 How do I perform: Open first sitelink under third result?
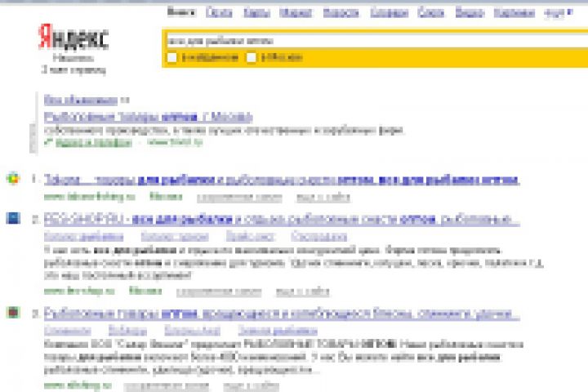(x=68, y=331)
